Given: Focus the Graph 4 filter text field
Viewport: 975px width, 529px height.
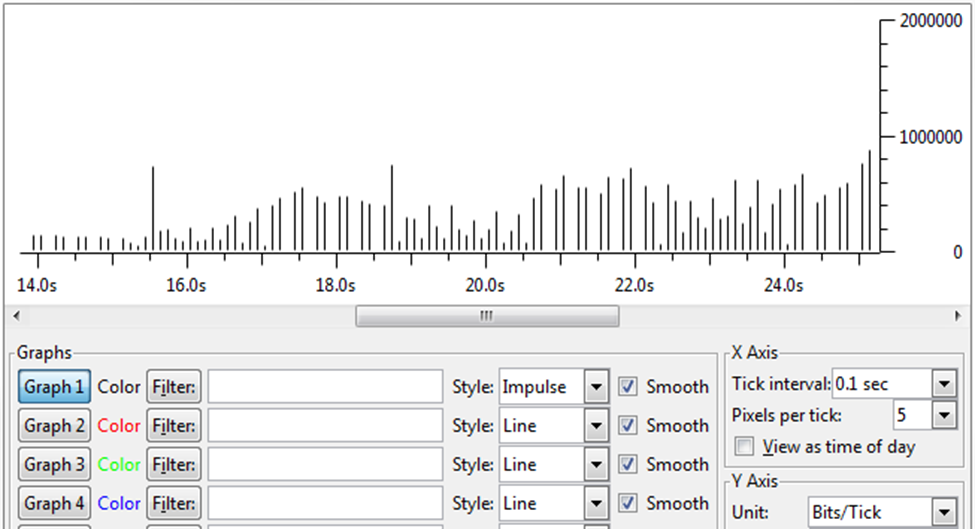Looking at the screenshot, I should (x=325, y=503).
